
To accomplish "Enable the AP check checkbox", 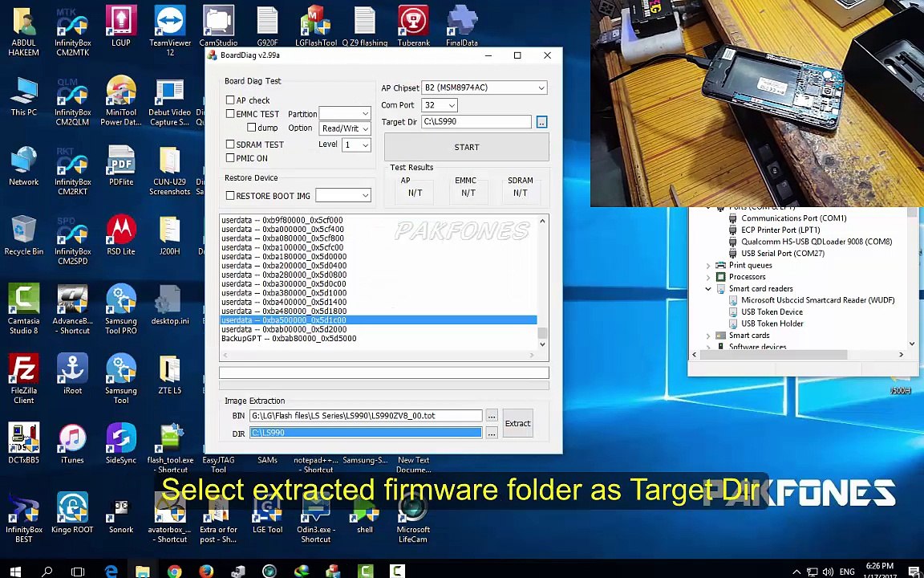I will [230, 100].
